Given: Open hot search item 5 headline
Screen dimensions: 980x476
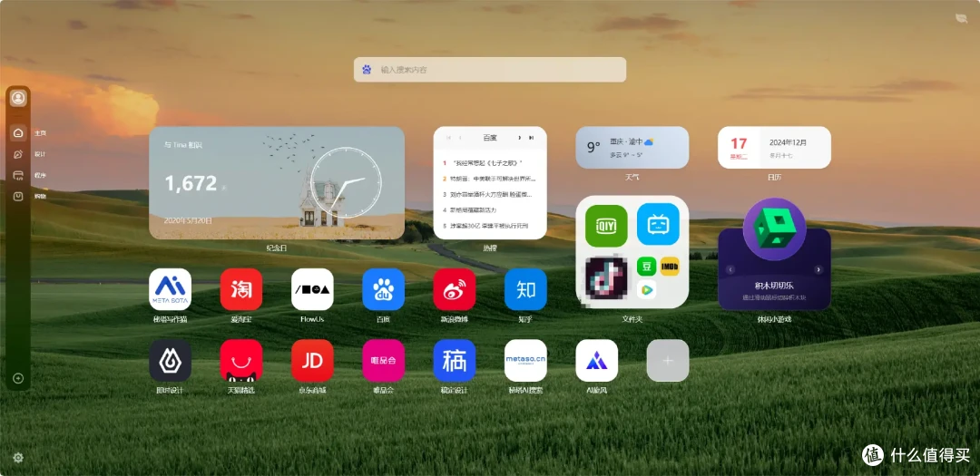Looking at the screenshot, I should [490, 226].
